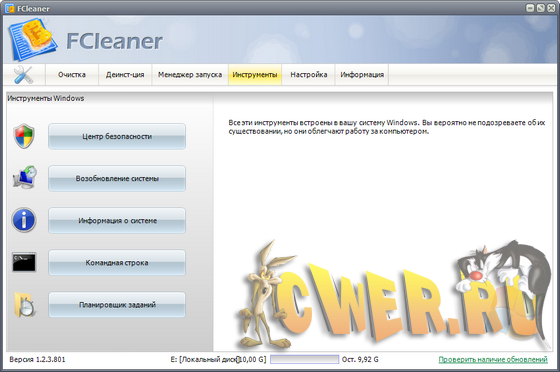
Task: Click the black Command Prompt icon
Action: click(x=24, y=262)
